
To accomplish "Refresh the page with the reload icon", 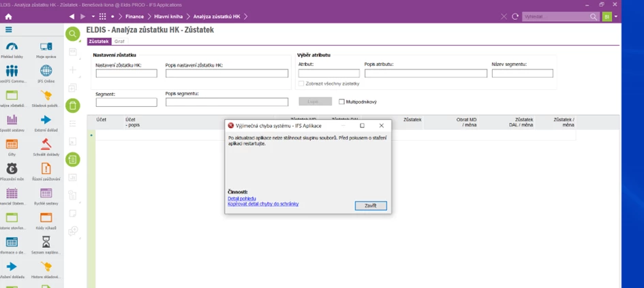I will pos(515,17).
